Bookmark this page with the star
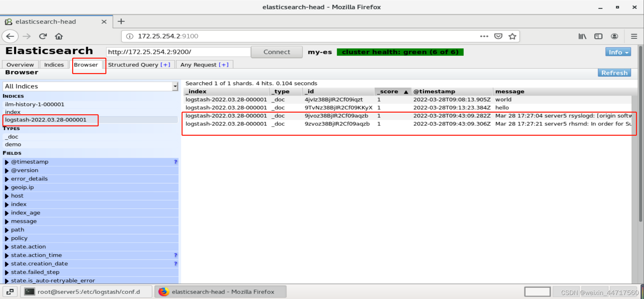644x299 pixels. pyautogui.click(x=512, y=36)
